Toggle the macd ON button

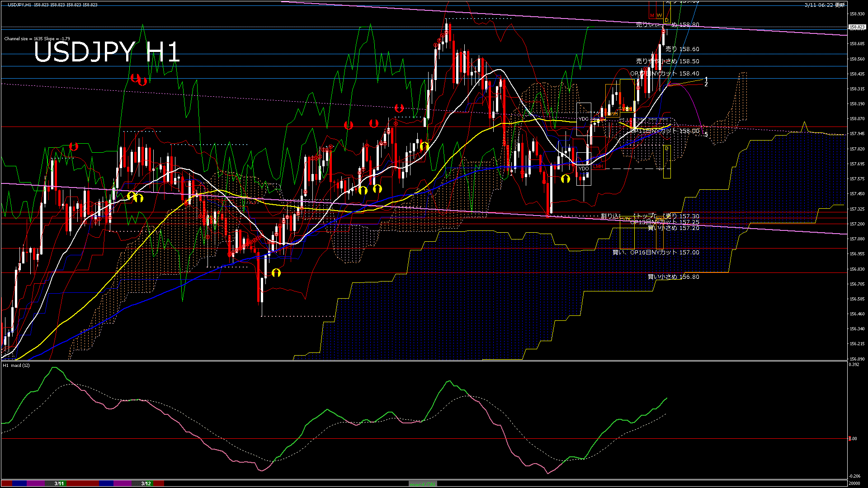(423, 483)
